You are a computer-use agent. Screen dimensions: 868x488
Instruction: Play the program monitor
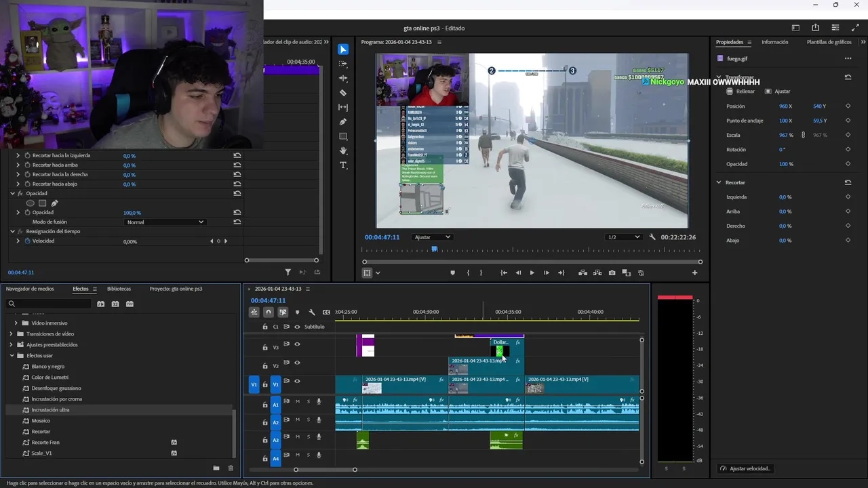[532, 272]
